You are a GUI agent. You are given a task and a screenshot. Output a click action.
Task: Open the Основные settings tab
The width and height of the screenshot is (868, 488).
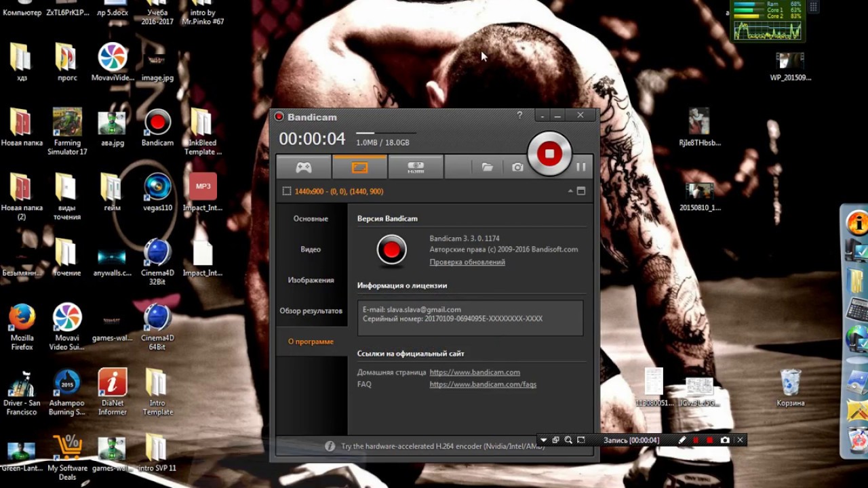pos(311,219)
